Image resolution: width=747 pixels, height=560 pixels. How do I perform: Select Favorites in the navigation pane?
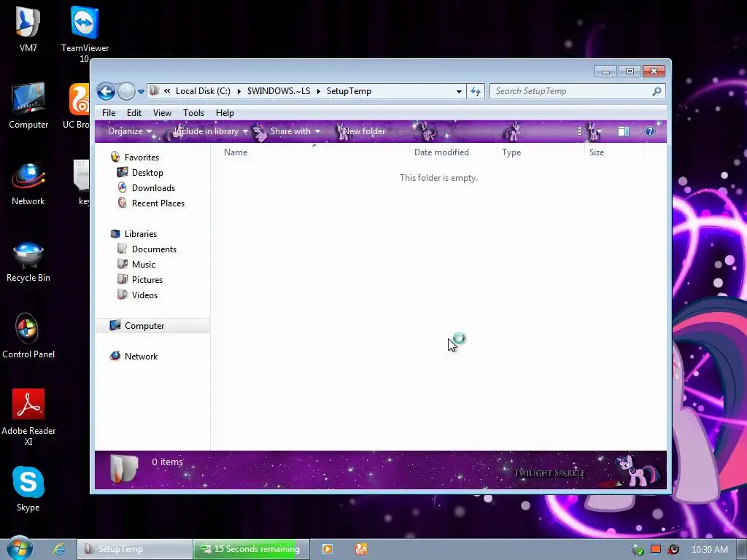tap(142, 157)
